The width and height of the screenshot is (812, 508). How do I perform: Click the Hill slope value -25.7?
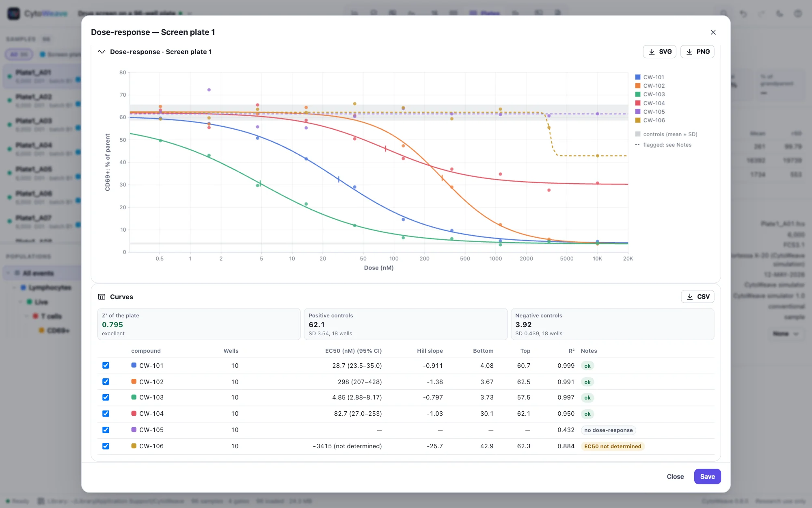click(x=434, y=446)
